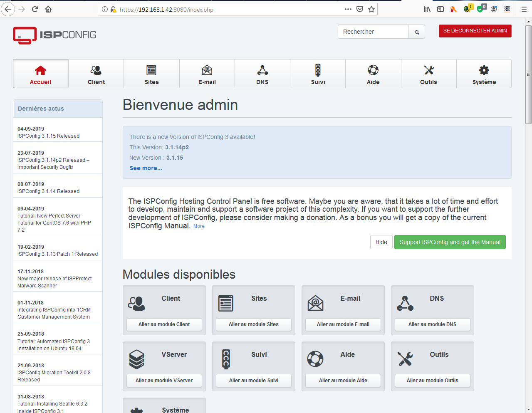Screen dimensions: 532x413
Task: Click the Aide lifebuoy module icon
Action: pyautogui.click(x=315, y=359)
